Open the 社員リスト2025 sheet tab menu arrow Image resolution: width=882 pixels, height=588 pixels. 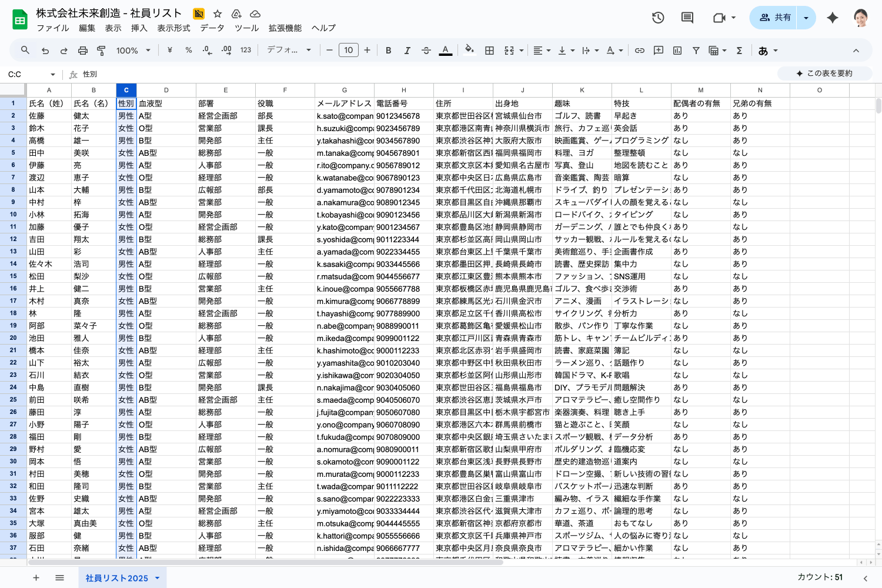[158, 578]
